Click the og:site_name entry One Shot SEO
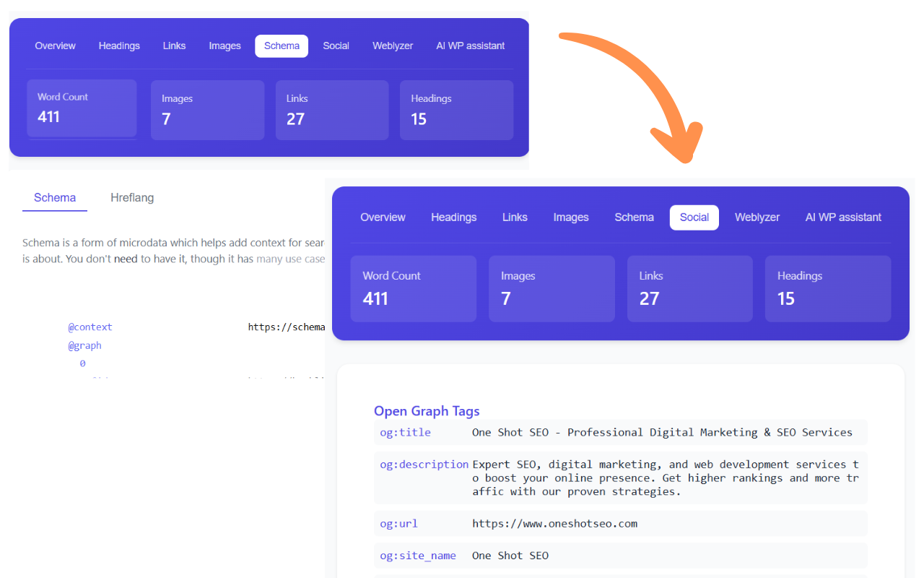924x578 pixels. point(418,556)
